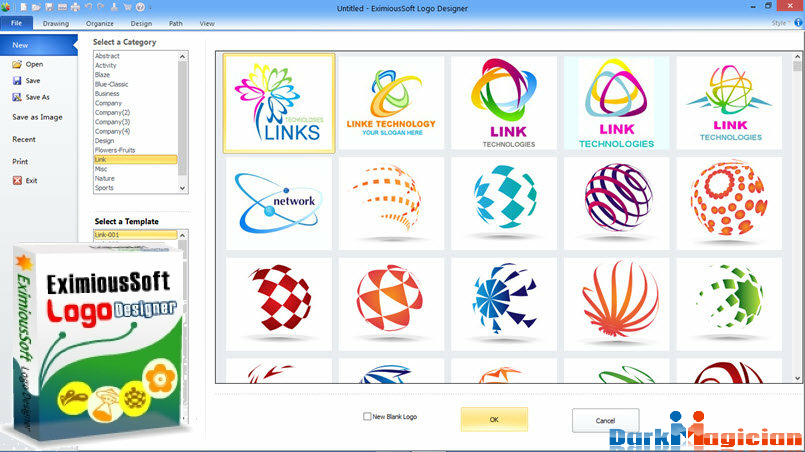Click Save as Image in sidebar
The height and width of the screenshot is (452, 805).
(37, 117)
